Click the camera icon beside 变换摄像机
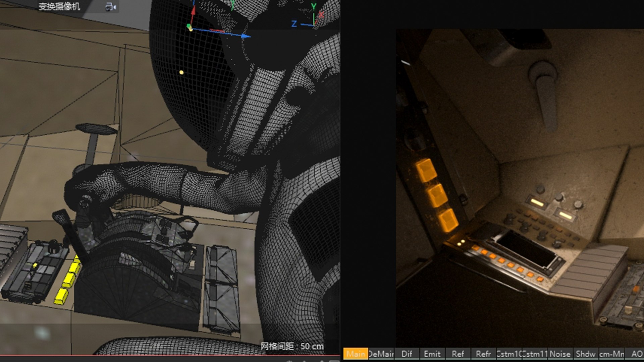The image size is (644, 362). tap(111, 7)
